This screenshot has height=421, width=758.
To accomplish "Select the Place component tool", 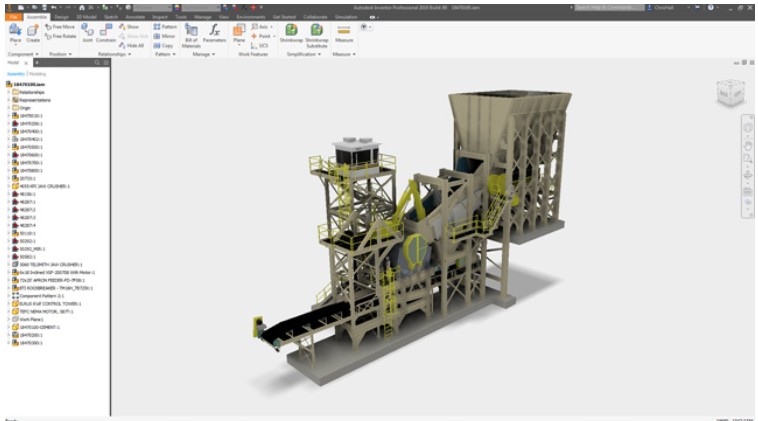I will (15, 34).
